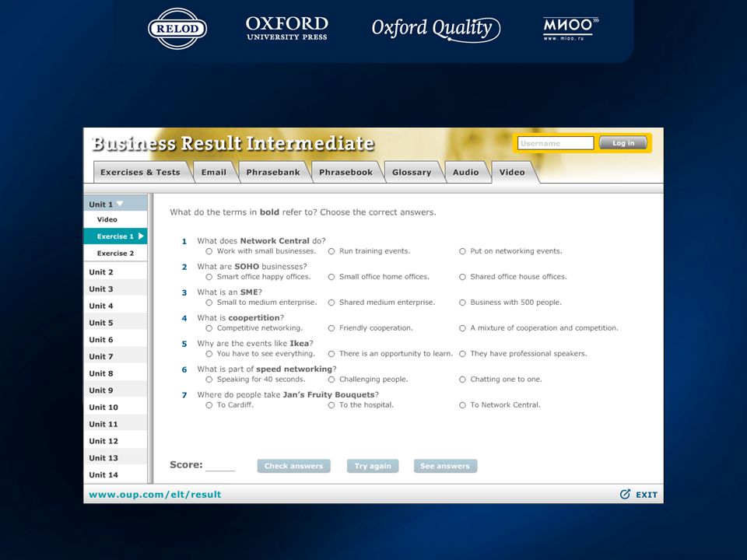Open Unit 12 in sidebar
Viewport: 747px width, 560px height.
(x=115, y=441)
